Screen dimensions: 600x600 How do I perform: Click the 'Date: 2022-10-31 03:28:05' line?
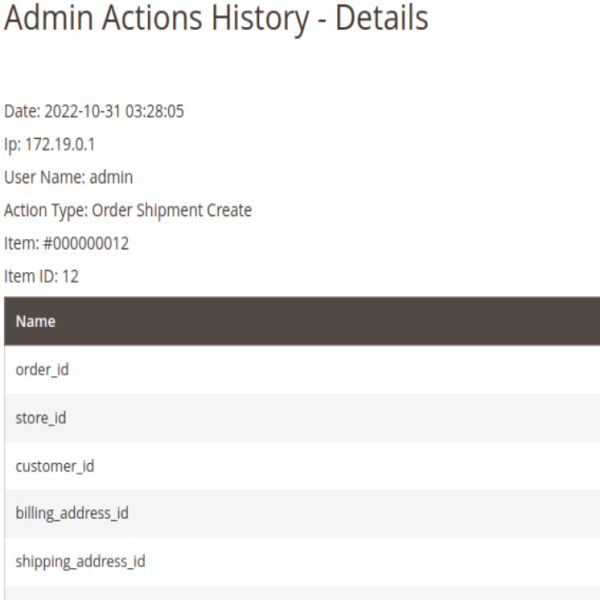click(94, 112)
